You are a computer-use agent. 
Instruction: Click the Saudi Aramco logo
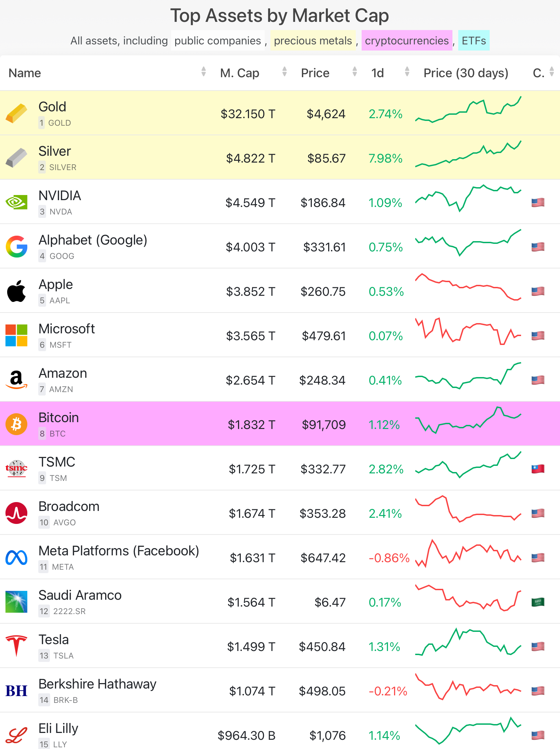coord(16,602)
